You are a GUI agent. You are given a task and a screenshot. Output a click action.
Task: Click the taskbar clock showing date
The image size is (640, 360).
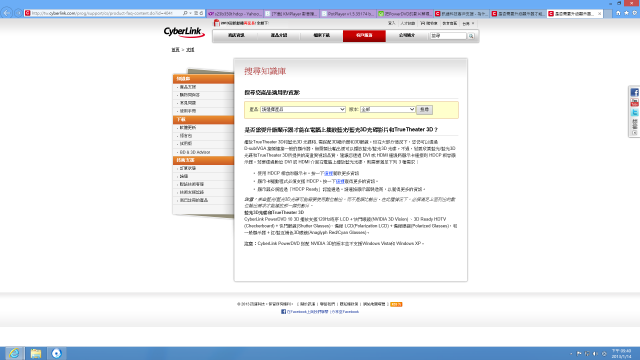point(621,353)
